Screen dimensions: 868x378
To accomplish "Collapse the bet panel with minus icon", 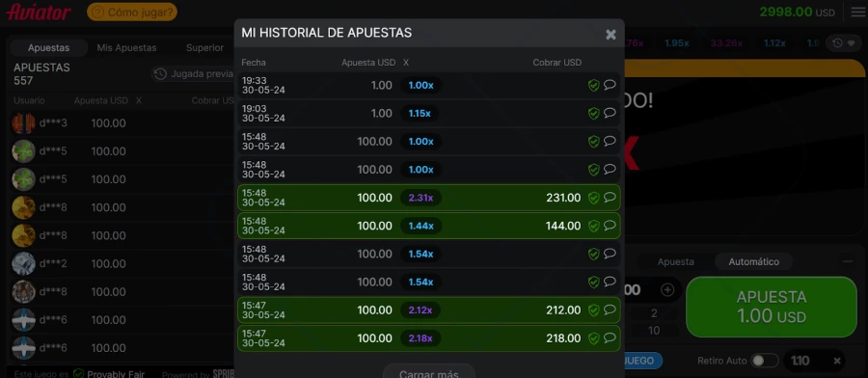I will click(x=848, y=261).
